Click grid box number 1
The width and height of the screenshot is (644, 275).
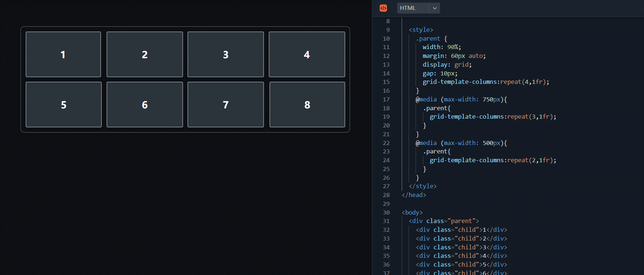[63, 54]
